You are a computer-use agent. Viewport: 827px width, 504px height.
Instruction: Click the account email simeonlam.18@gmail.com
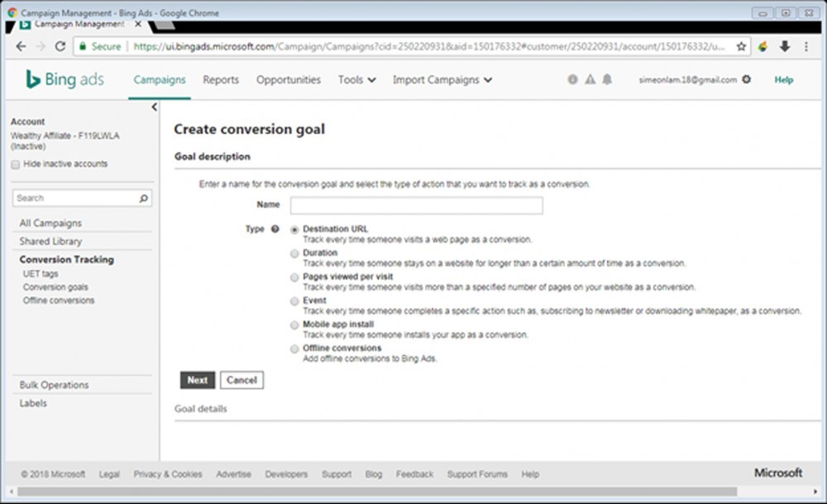click(x=688, y=79)
